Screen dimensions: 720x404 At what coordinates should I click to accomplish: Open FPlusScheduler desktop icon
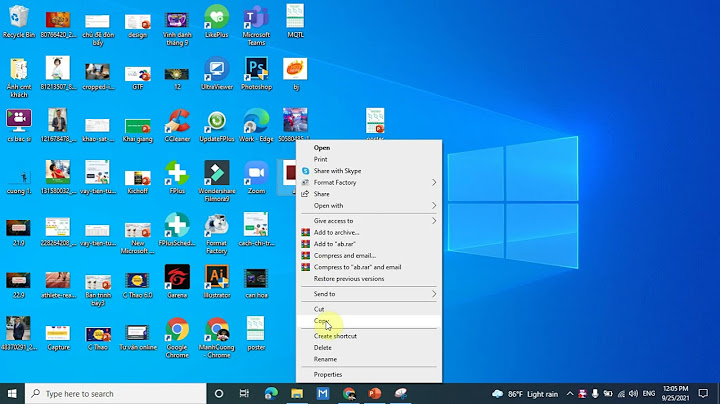[x=177, y=230]
